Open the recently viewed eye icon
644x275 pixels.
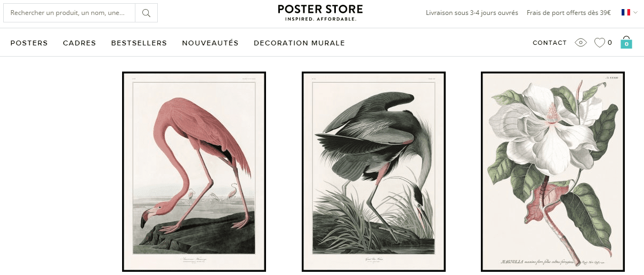581,43
